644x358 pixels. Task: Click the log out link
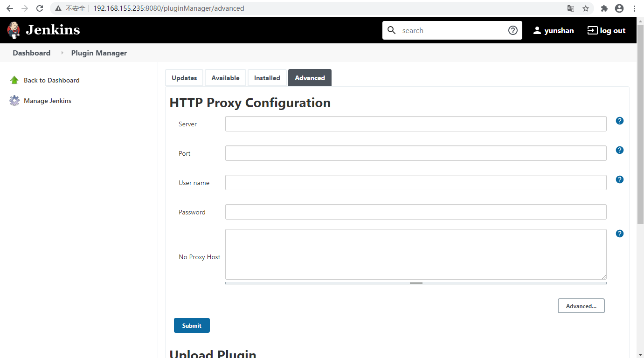613,30
